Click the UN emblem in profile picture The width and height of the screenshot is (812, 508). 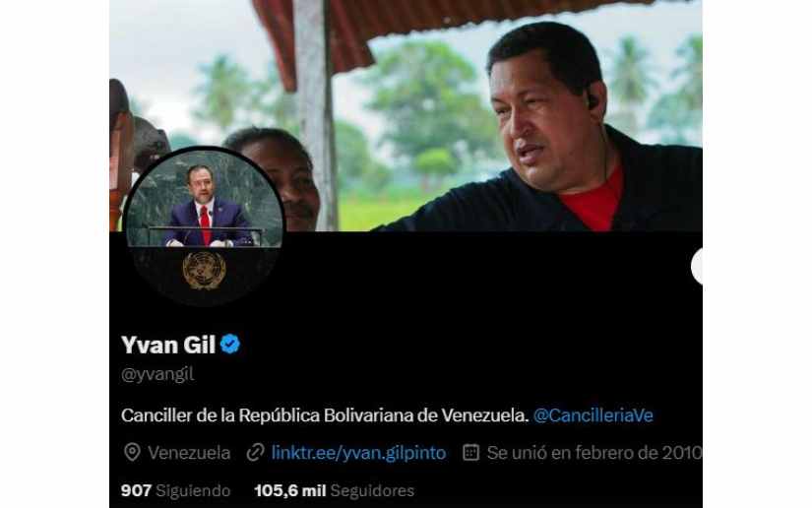[x=205, y=270]
